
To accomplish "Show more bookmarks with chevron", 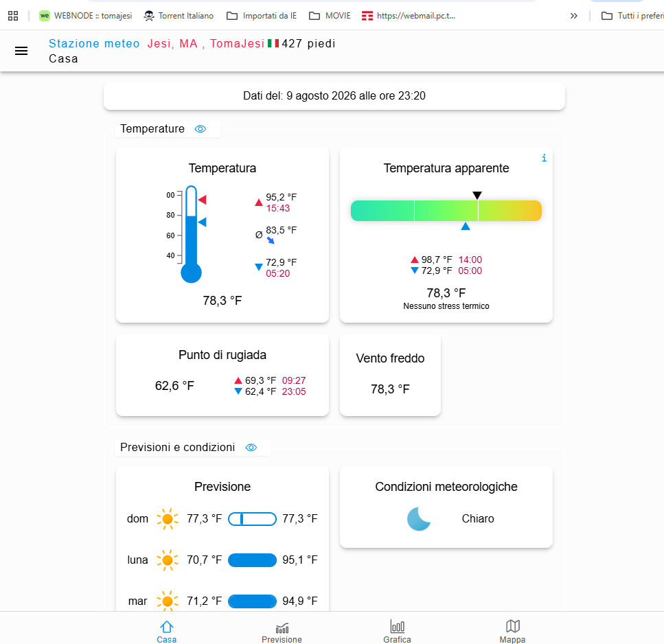I will tap(574, 16).
